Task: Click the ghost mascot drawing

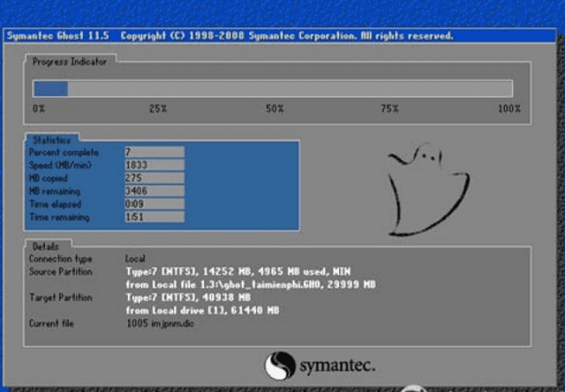Action: (428, 190)
